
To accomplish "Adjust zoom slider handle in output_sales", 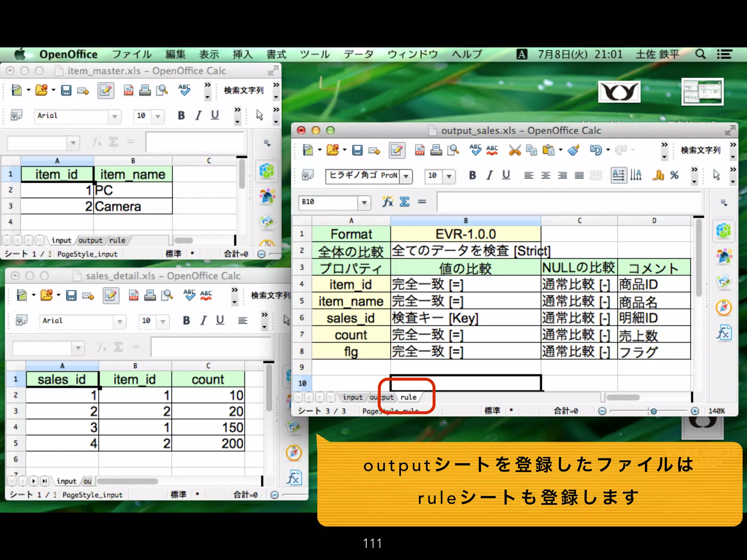I will (654, 411).
